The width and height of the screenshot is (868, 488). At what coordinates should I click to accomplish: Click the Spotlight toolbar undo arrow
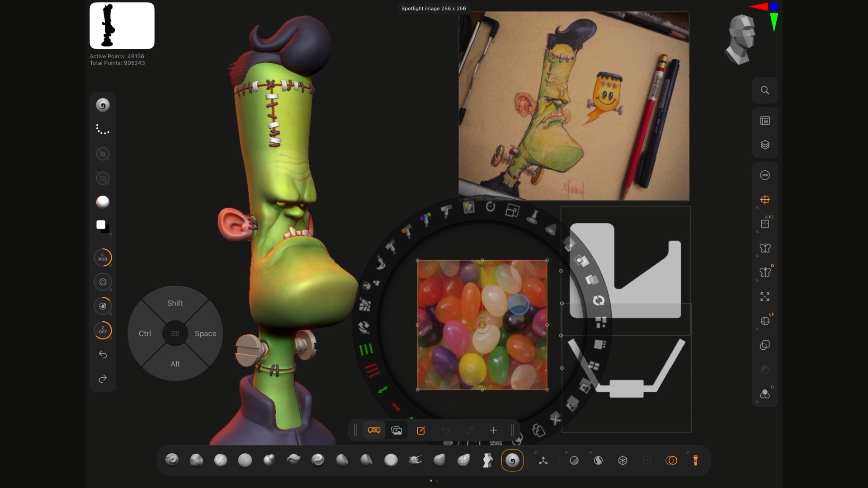click(445, 430)
